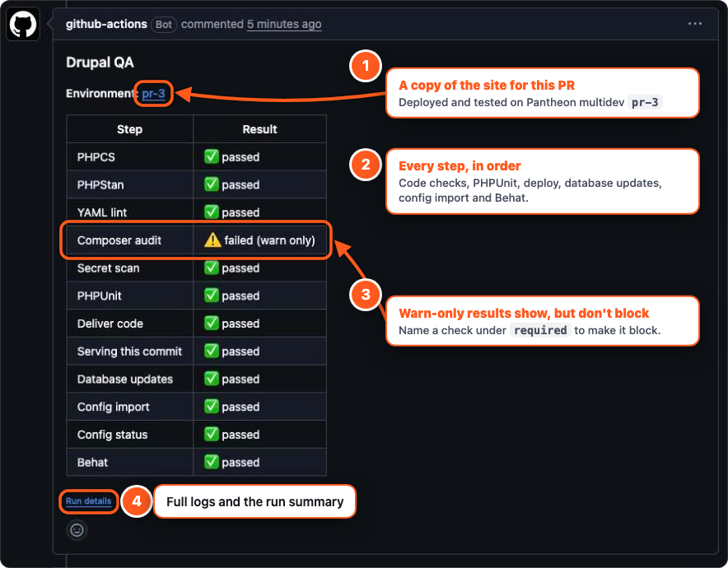Click the Step column header
This screenshot has width=728, height=568.
[x=129, y=129]
